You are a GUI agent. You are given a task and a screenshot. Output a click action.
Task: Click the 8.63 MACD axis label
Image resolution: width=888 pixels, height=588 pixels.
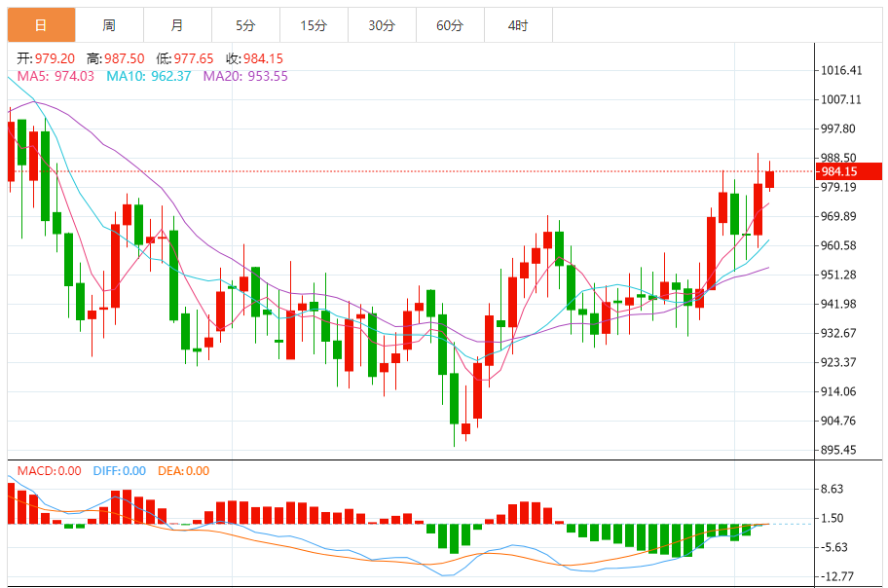pyautogui.click(x=832, y=490)
